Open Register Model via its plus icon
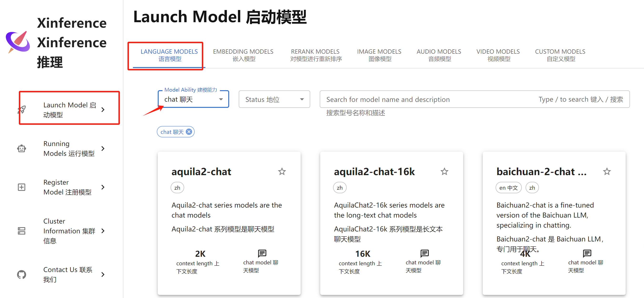The width and height of the screenshot is (644, 298). tap(21, 187)
